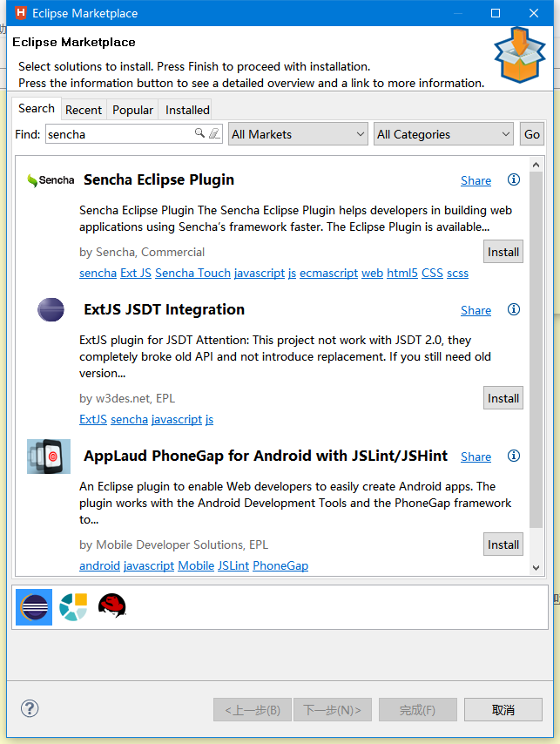Click scrollbar up arrow in results list
Screen dimensions: 560x744
[536, 165]
